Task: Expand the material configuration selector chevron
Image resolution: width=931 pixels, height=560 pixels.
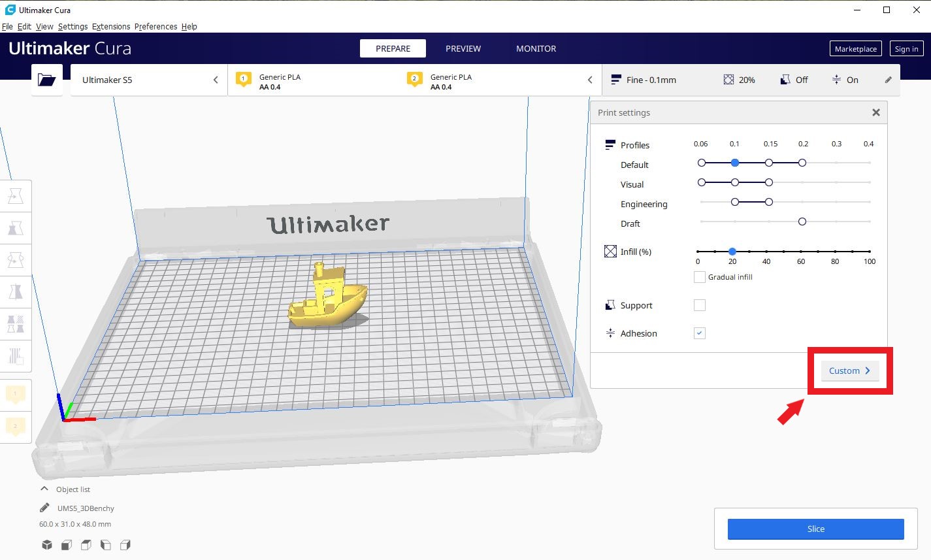Action: click(590, 80)
